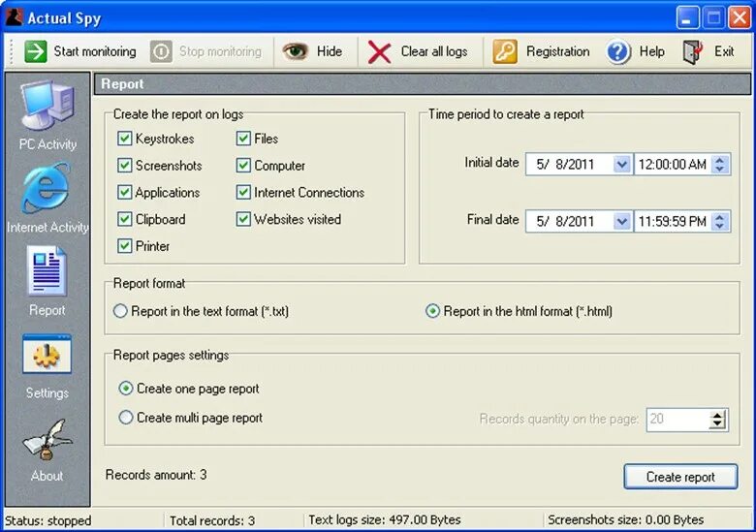Viewport: 756px width, 532px height.
Task: Choose Create one page report
Action: coord(126,389)
